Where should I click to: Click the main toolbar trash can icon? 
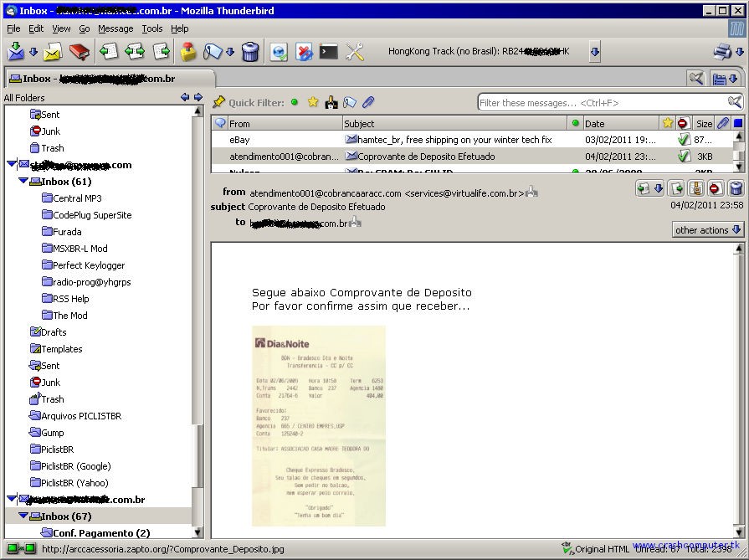point(250,52)
